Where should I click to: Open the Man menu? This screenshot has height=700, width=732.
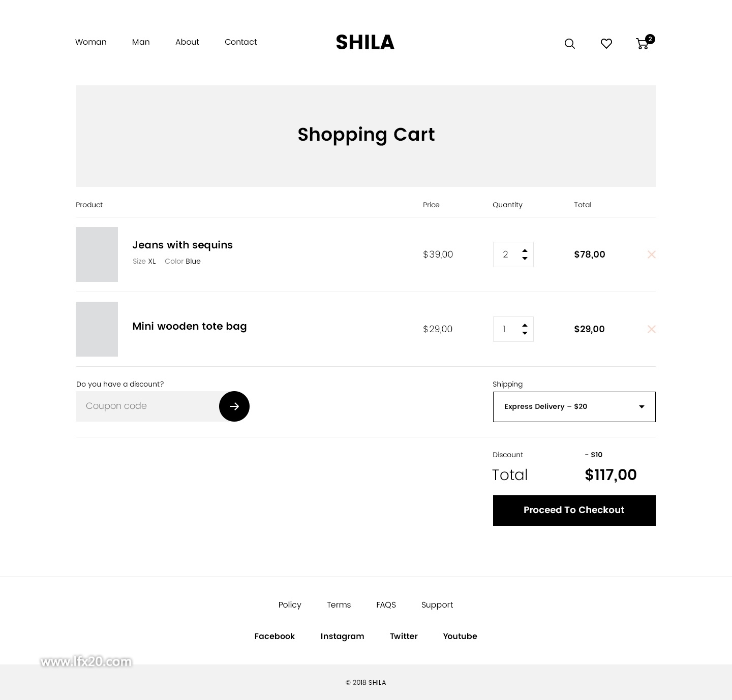[141, 42]
